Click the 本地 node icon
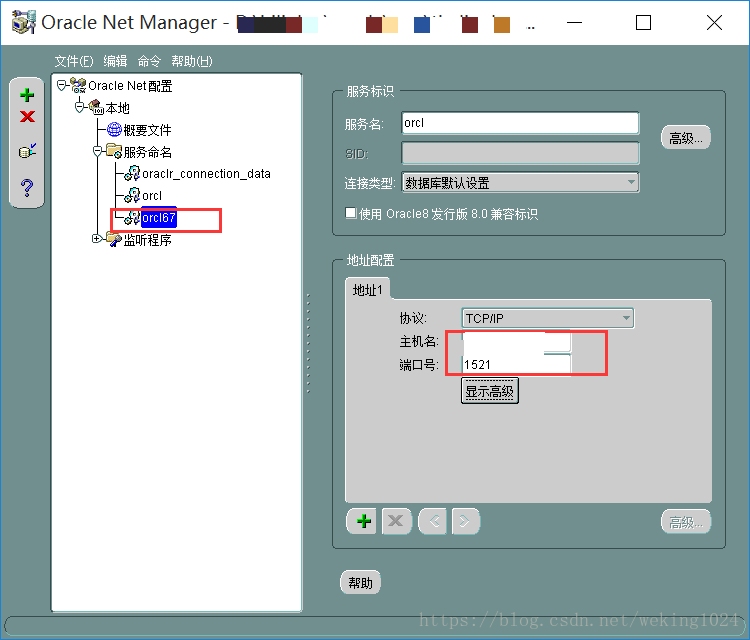The height and width of the screenshot is (640, 750). (x=96, y=107)
